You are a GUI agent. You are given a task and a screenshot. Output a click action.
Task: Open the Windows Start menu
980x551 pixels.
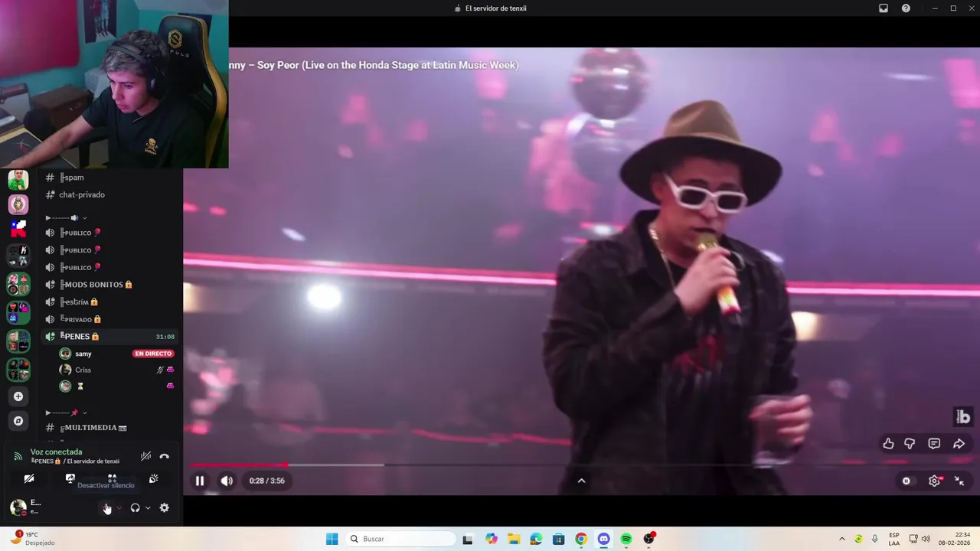332,539
